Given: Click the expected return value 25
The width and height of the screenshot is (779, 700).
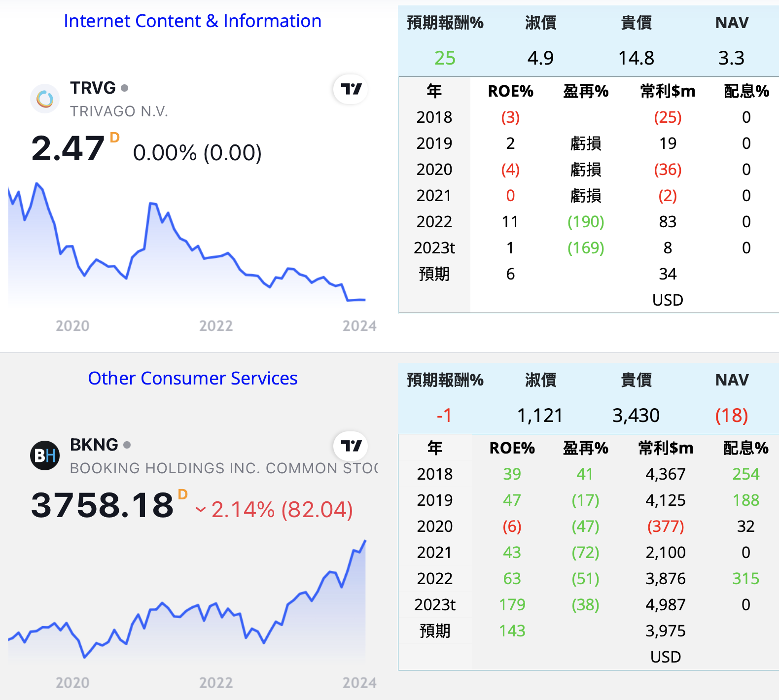Looking at the screenshot, I should 445,58.
